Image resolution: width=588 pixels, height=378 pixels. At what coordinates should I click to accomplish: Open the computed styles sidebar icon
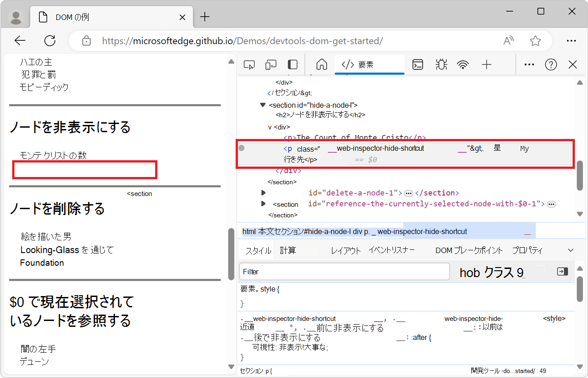point(562,271)
